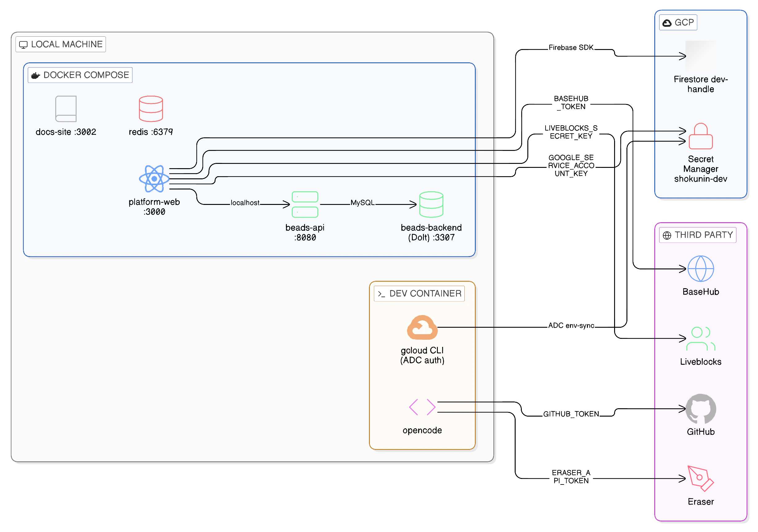Select the GOOGLE_SERVICE_ACCOUNT_KEY label
Viewport: 758px width, 532px height.
(x=571, y=166)
